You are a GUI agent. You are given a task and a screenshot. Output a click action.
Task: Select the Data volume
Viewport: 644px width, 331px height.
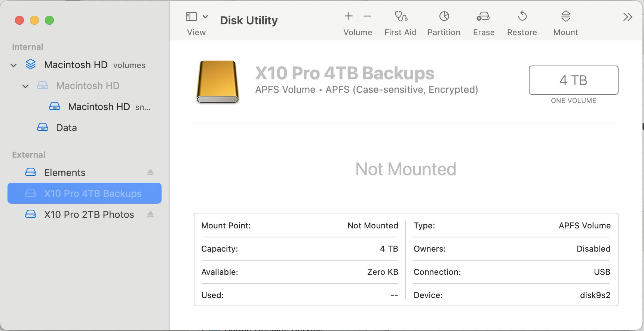coord(66,128)
